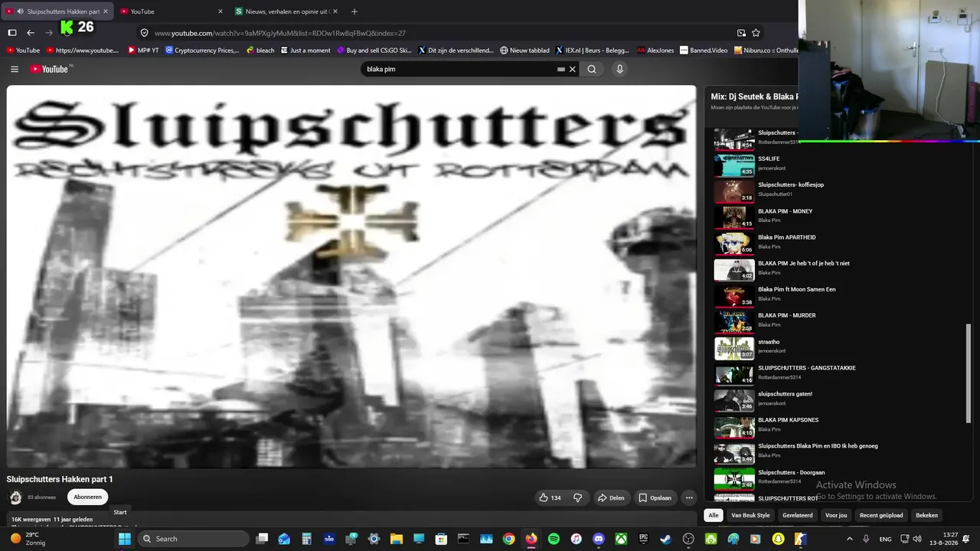The image size is (980, 551).
Task: Open the Cryptocurrency Prices bookmark
Action: click(202, 51)
